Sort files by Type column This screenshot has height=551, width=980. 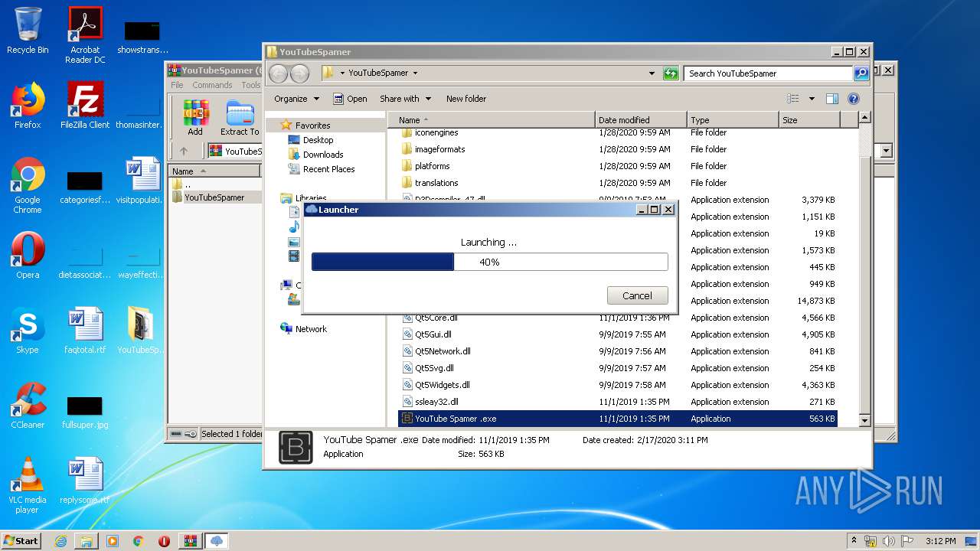pos(733,120)
